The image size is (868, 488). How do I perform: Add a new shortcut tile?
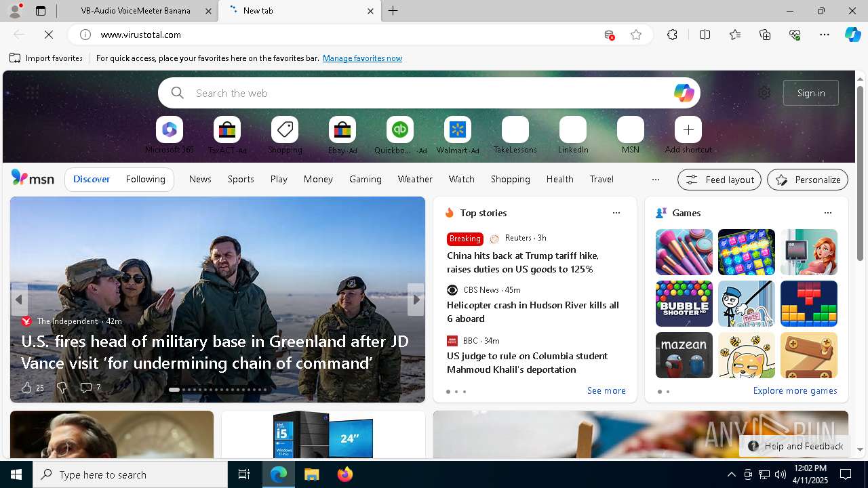coord(688,129)
